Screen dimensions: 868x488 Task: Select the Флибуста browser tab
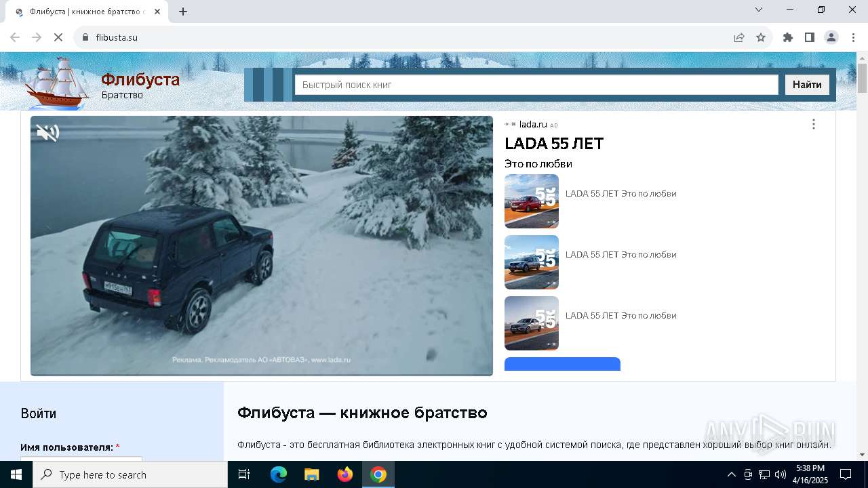tap(87, 12)
